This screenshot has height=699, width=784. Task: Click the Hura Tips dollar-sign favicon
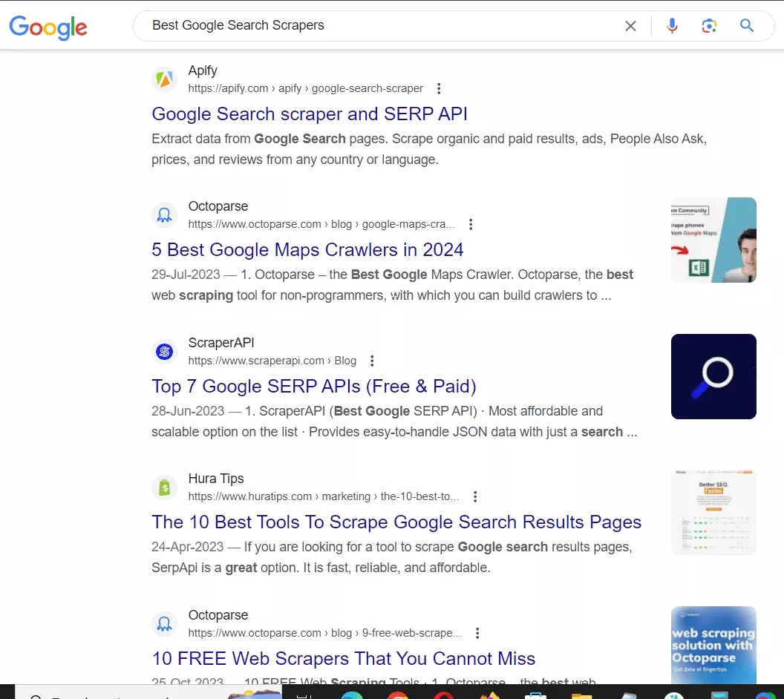(x=164, y=487)
